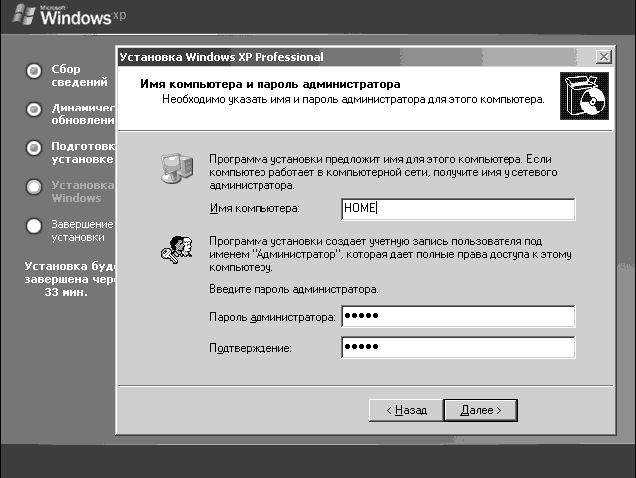Screen dimensions: 636x478
Task: Click the Пароль администратора label
Action: (x=272, y=318)
